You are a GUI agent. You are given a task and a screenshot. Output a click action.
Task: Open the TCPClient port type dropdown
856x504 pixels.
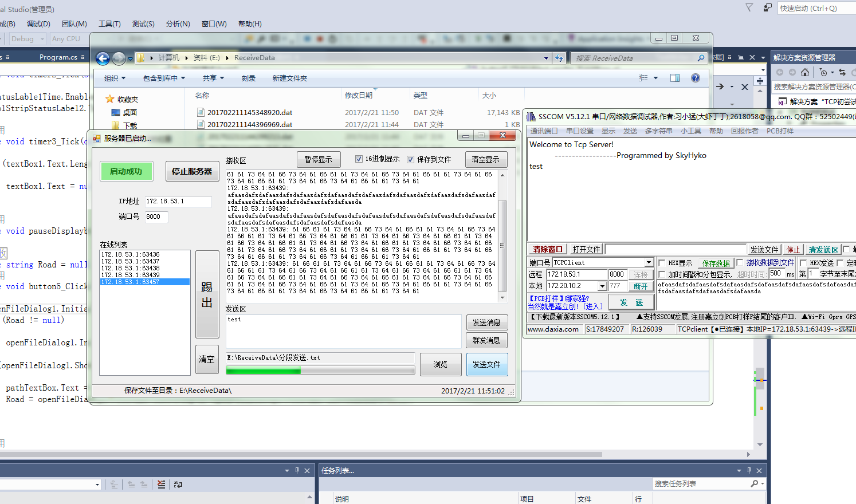click(x=649, y=262)
